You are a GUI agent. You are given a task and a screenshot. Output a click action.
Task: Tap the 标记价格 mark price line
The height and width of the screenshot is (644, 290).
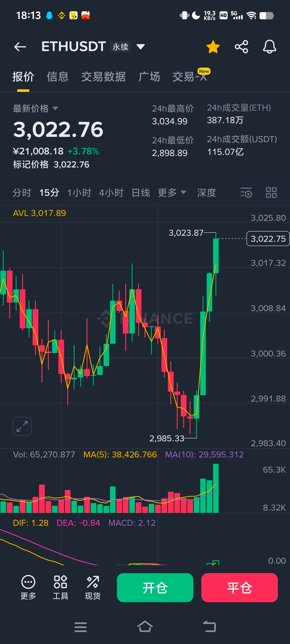(x=51, y=164)
